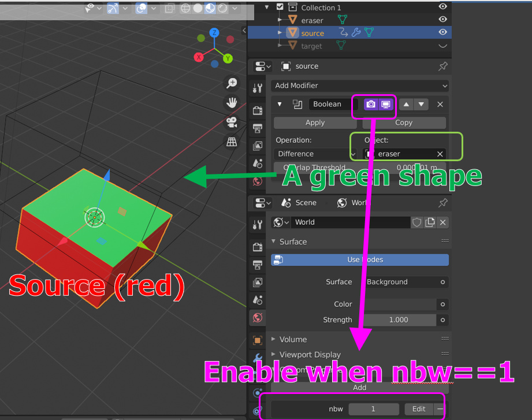This screenshot has height=420, width=532.
Task: Click Edit button for nbw property
Action: click(419, 409)
